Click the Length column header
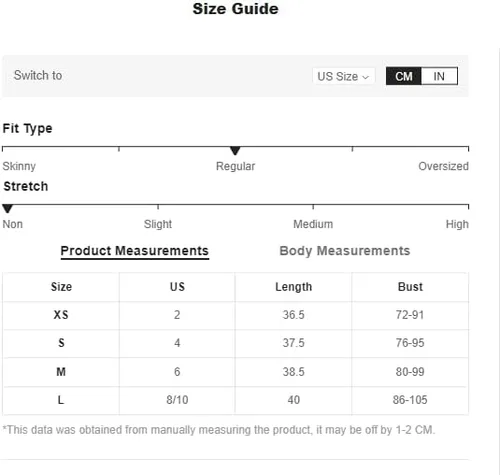This screenshot has height=475, width=500. click(x=294, y=287)
